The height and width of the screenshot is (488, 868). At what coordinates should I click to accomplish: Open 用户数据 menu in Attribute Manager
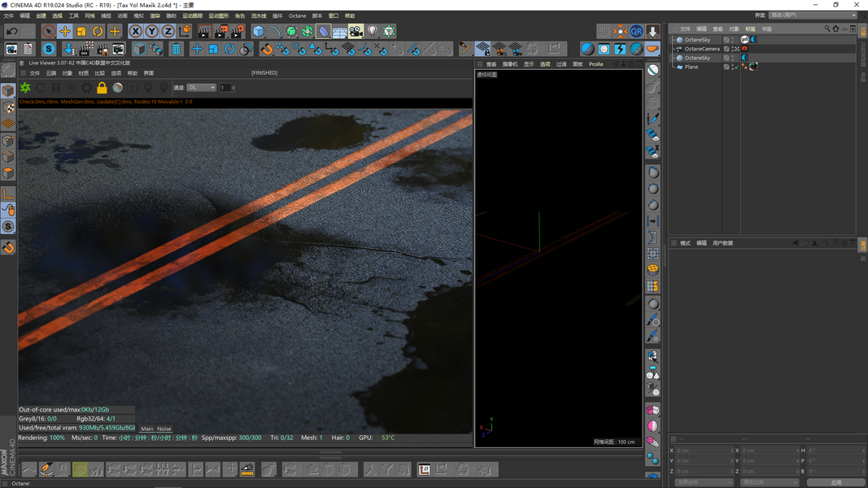[722, 243]
